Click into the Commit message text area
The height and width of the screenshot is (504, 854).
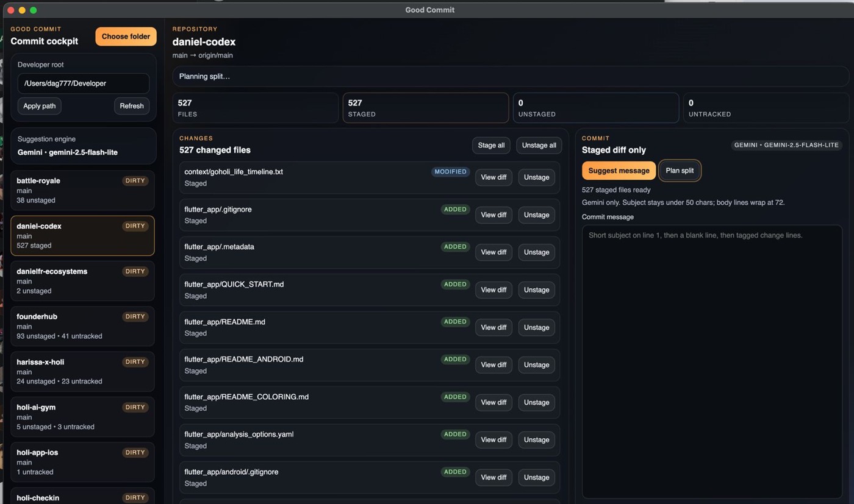[x=712, y=362]
